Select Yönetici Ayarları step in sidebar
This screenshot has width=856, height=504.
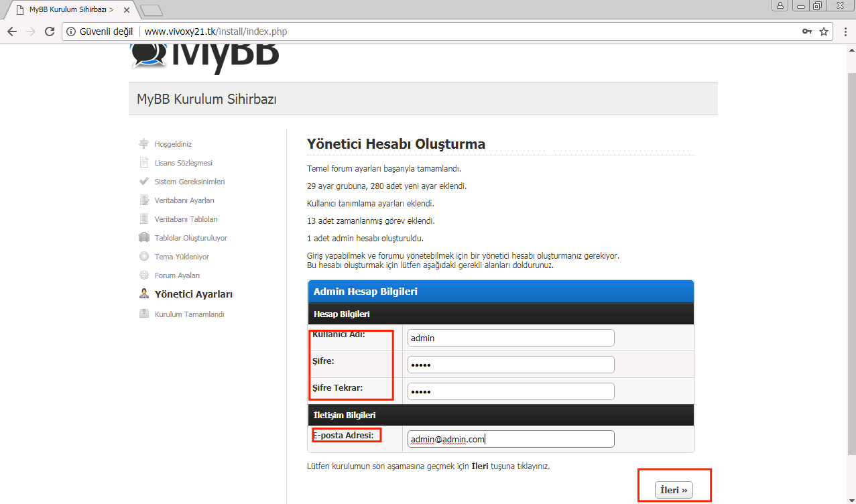(x=194, y=294)
